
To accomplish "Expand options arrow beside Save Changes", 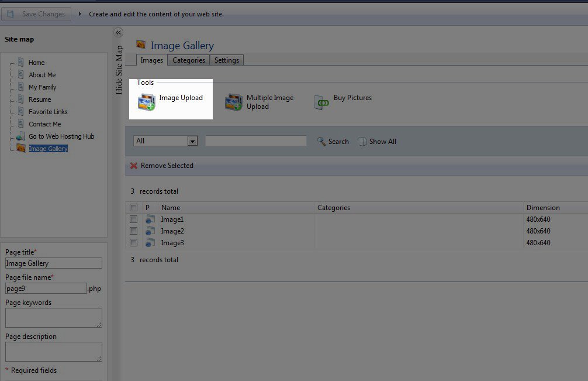I will click(x=80, y=14).
